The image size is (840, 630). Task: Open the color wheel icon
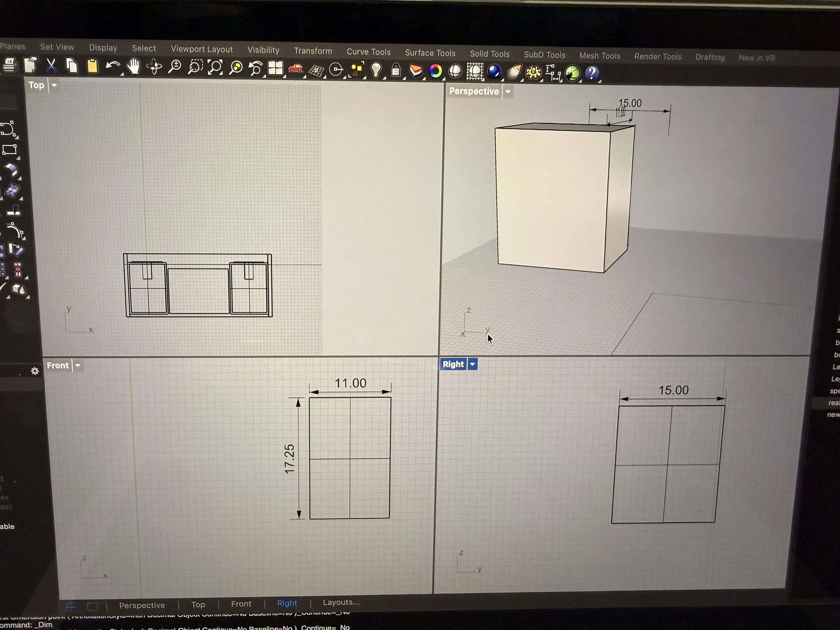435,71
